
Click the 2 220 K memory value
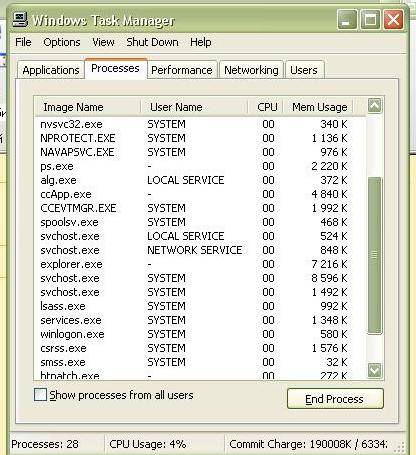click(329, 166)
